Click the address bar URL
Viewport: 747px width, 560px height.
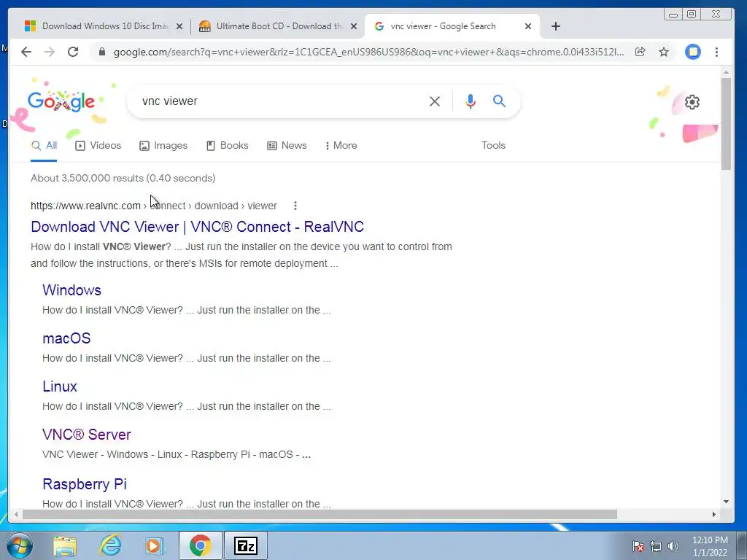[368, 52]
